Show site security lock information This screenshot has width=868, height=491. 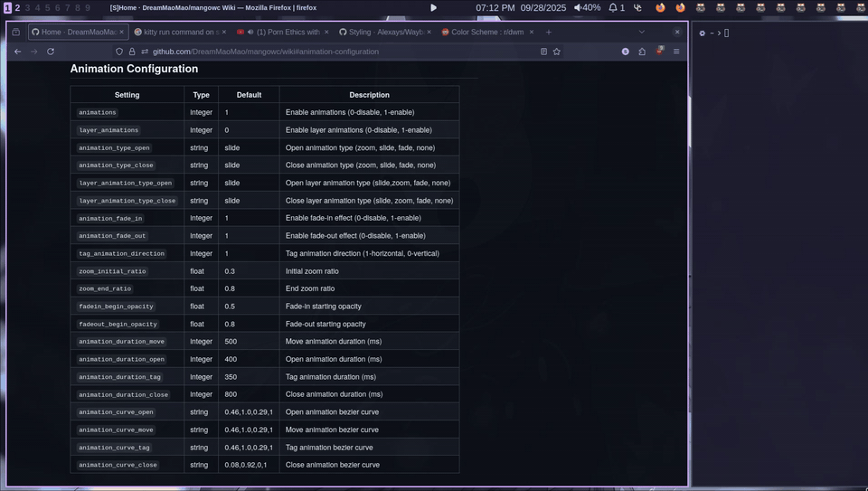[x=131, y=52]
